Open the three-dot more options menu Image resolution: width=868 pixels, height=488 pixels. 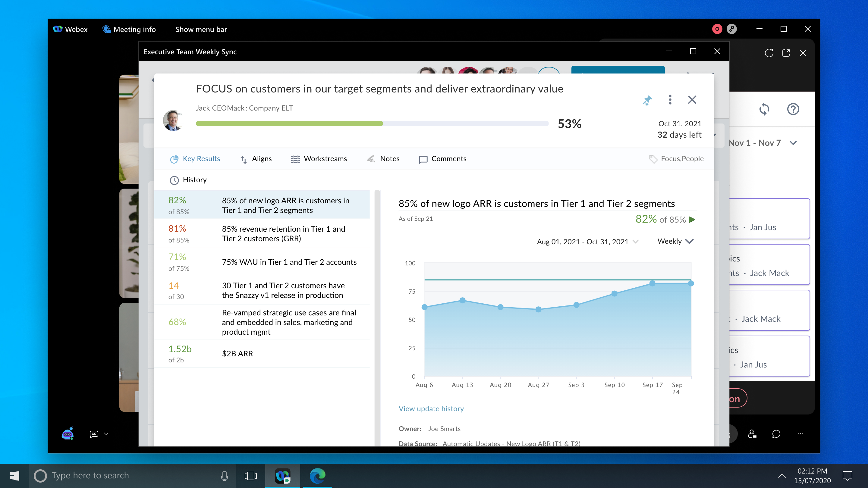(670, 100)
